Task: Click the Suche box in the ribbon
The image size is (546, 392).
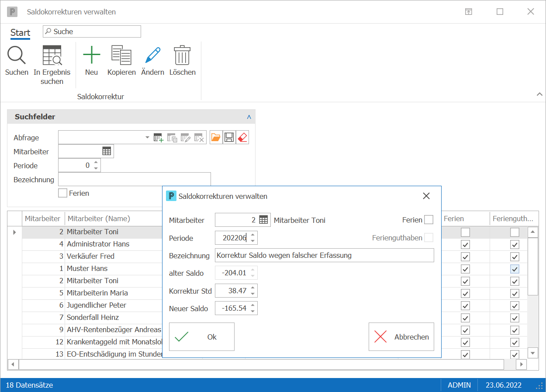Action: point(92,31)
